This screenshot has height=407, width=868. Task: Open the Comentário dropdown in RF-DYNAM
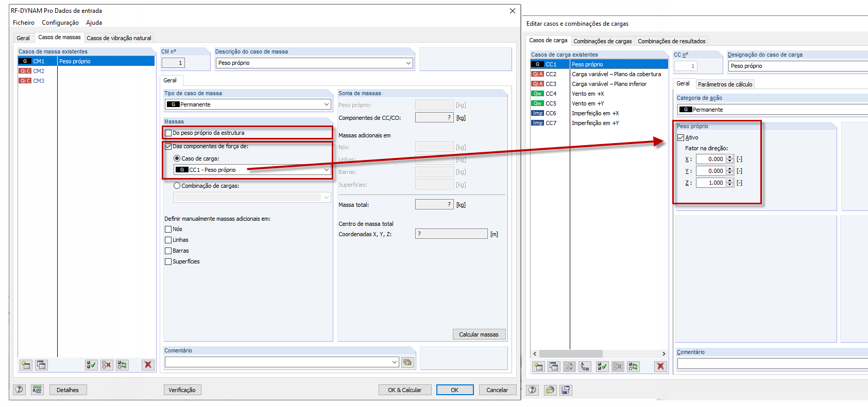click(x=395, y=362)
